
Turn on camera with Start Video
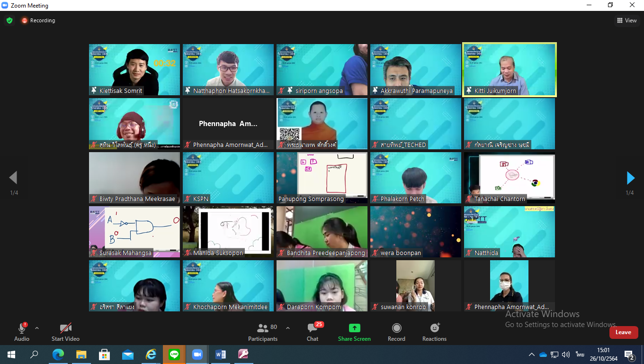coord(65,332)
